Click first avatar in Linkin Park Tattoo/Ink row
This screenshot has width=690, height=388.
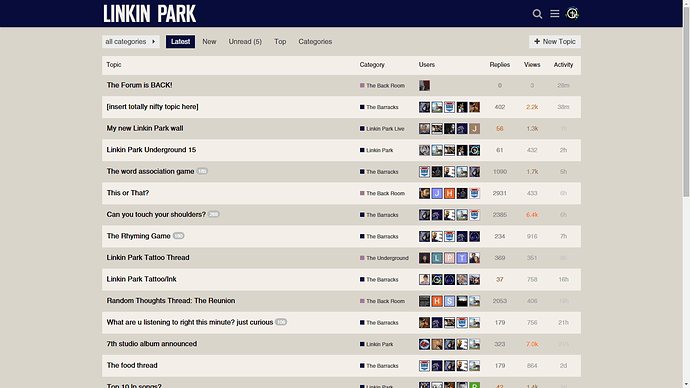424,279
